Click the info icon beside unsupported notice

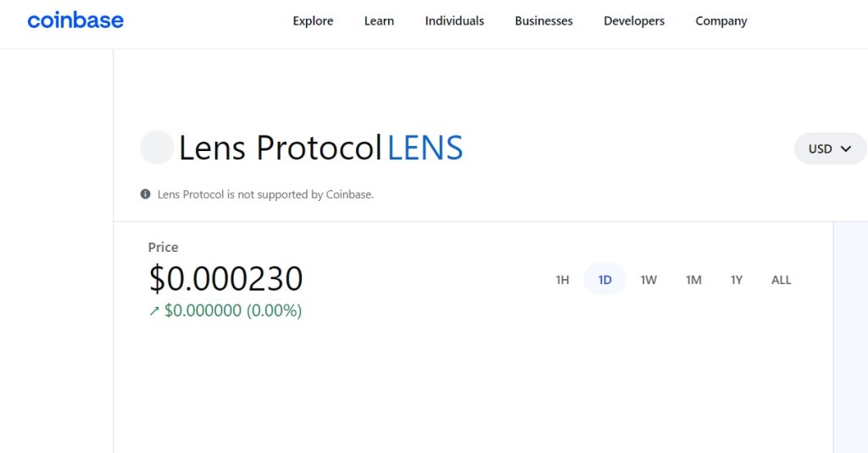point(145,193)
